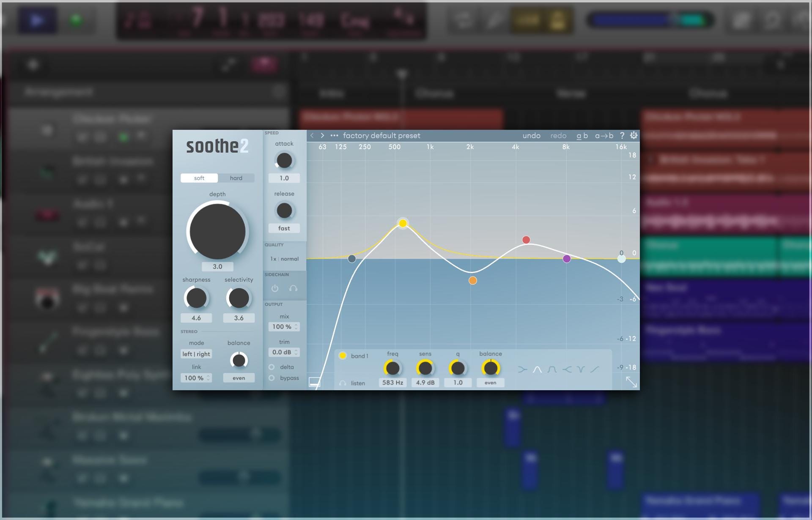Turn on the bypass radio button
Image resolution: width=812 pixels, height=520 pixels.
(x=272, y=378)
